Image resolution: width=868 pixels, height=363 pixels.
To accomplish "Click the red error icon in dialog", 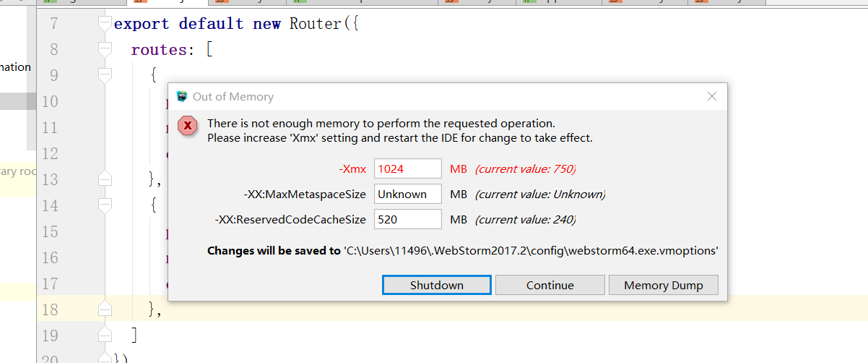I will 188,126.
